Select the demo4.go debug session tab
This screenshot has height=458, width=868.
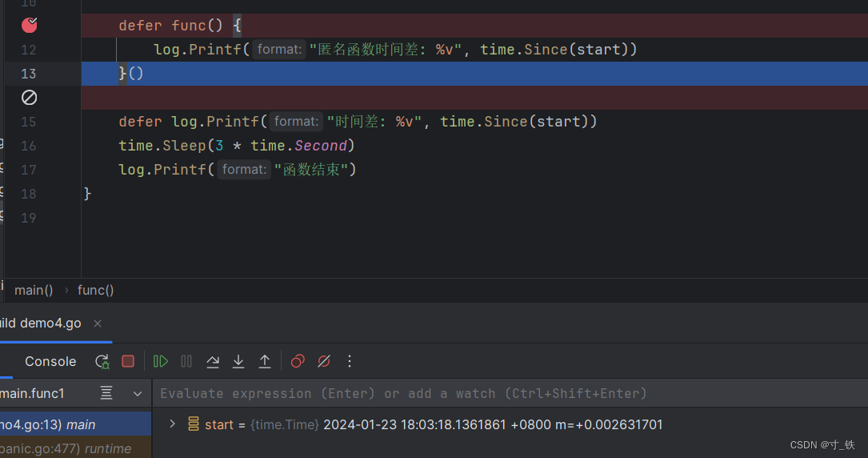coord(42,323)
